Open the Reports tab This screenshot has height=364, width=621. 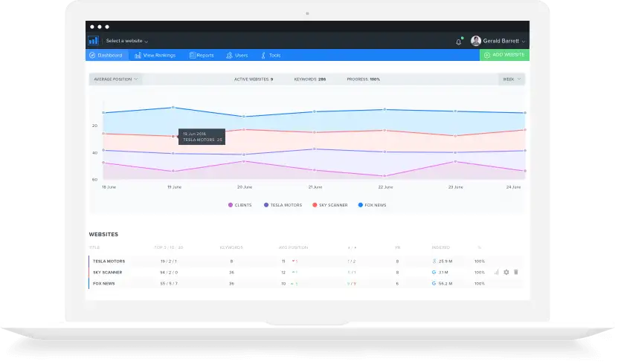[x=202, y=55]
